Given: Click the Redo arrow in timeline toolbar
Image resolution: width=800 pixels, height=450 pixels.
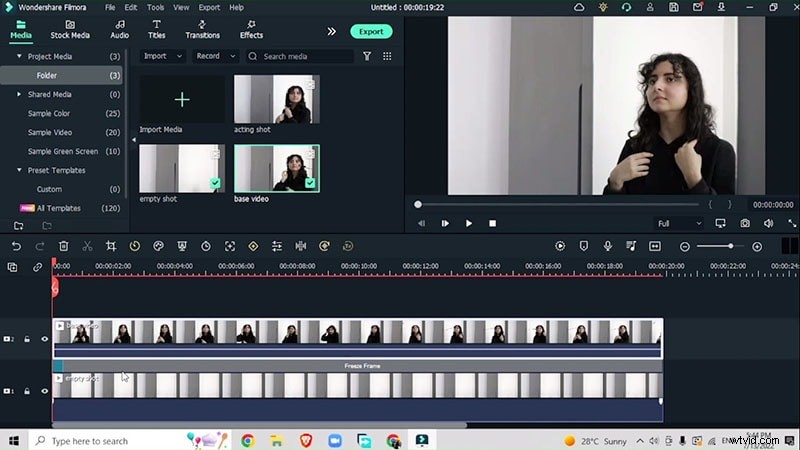Looking at the screenshot, I should click(40, 246).
